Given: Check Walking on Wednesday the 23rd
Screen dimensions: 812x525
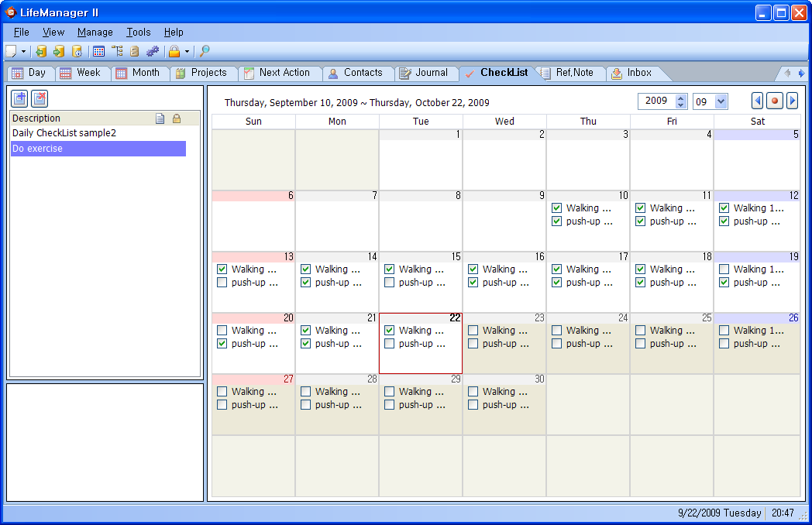Looking at the screenshot, I should point(473,331).
